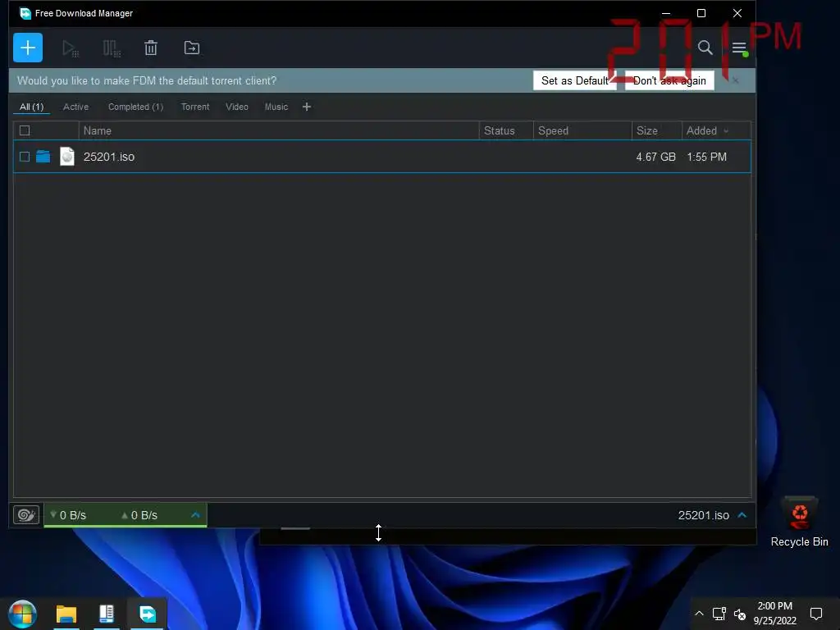Move download to folder icon
The height and width of the screenshot is (630, 840).
[x=192, y=48]
